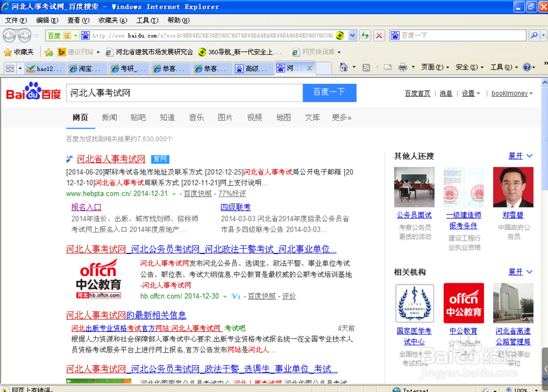Click the Help question mark icon

click(527, 67)
